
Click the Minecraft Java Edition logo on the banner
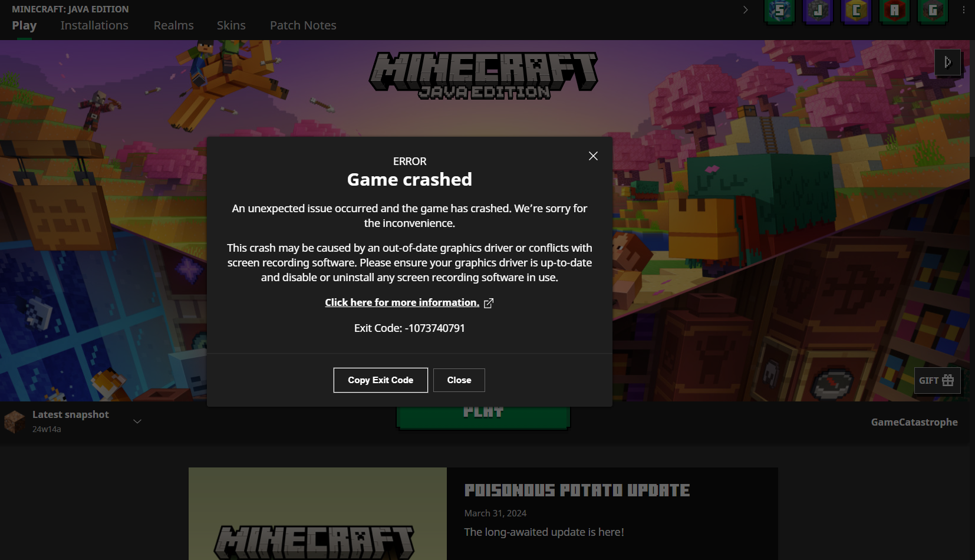coord(483,75)
